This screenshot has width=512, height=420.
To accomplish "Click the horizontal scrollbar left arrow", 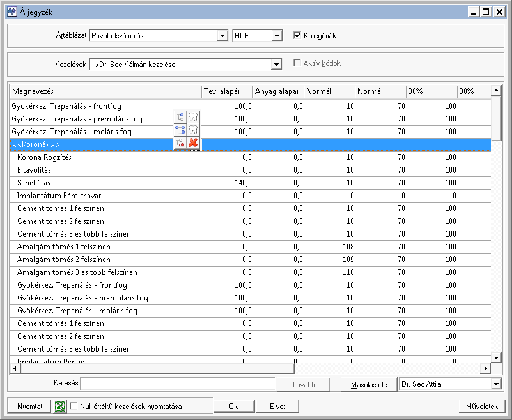I will (15, 368).
